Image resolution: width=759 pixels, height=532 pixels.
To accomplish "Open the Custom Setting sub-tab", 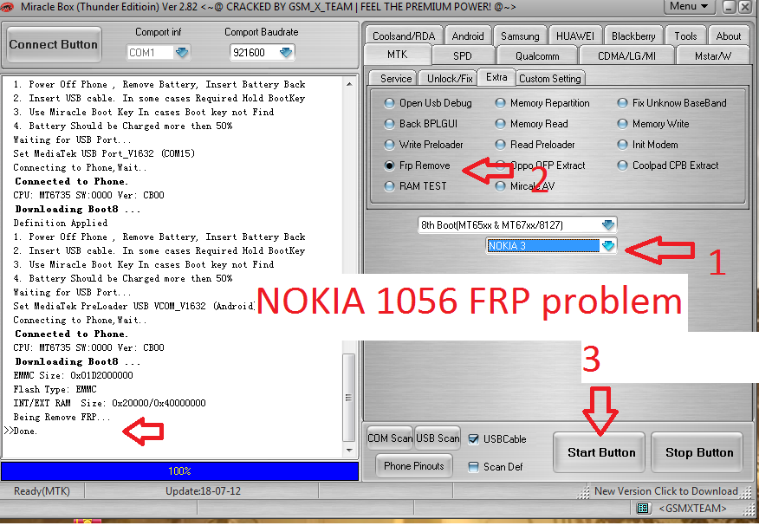I will pyautogui.click(x=550, y=79).
